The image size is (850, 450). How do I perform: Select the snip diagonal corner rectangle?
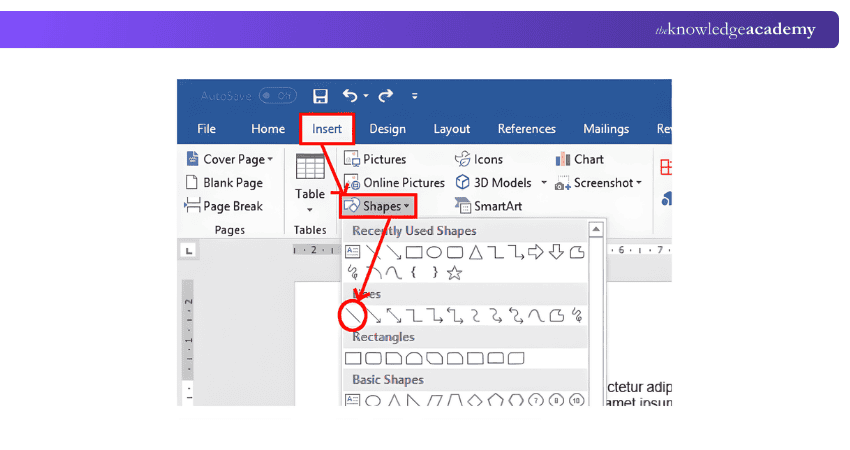click(x=434, y=358)
